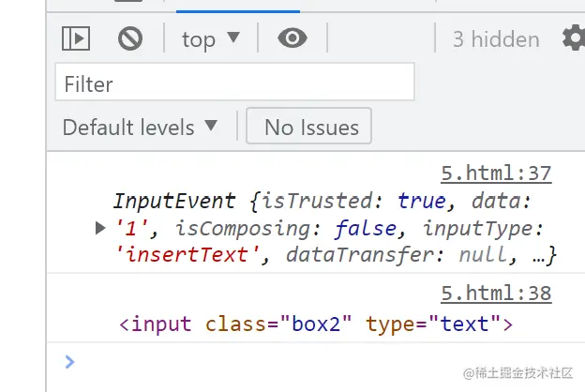Expand the InputEvent object triangle
This screenshot has width=585, height=392.
pos(100,228)
